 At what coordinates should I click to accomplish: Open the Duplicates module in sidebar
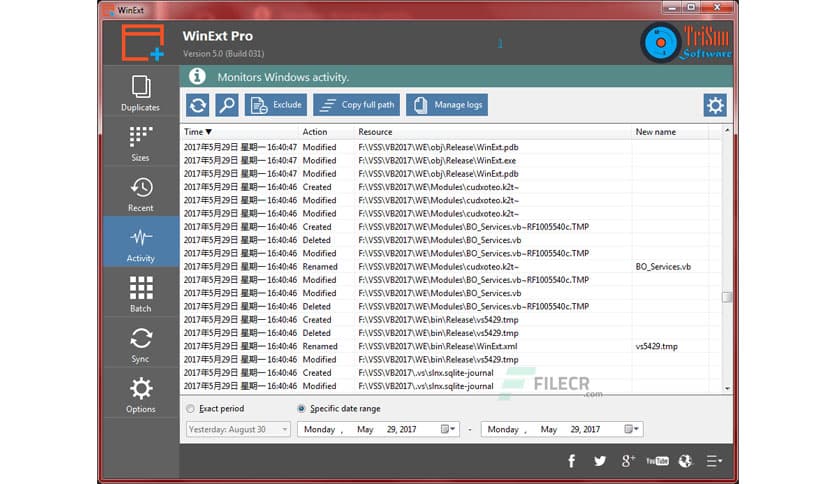click(x=141, y=92)
